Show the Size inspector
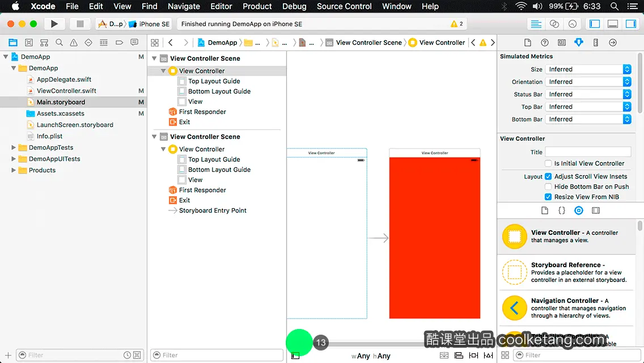This screenshot has width=644, height=363. (596, 43)
